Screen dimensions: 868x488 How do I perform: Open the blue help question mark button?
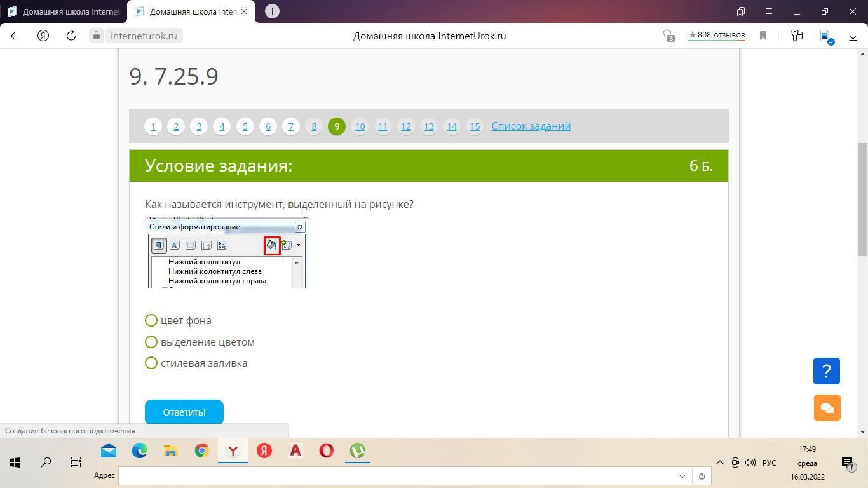pos(827,371)
